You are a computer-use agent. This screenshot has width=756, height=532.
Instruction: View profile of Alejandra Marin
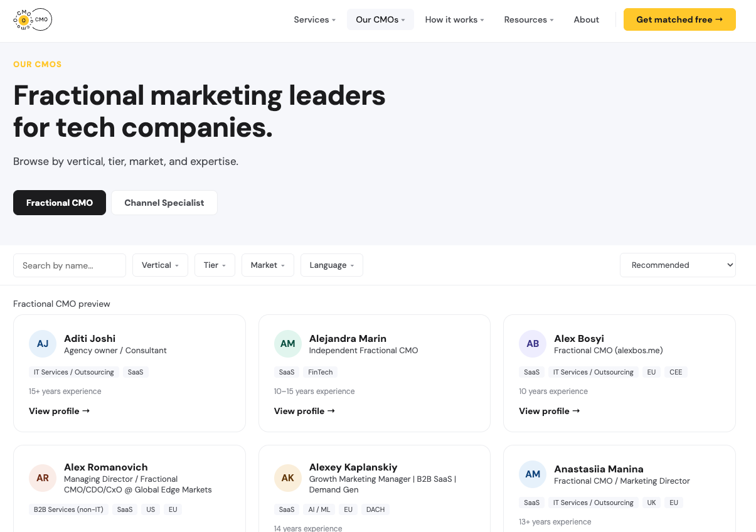pyautogui.click(x=305, y=411)
